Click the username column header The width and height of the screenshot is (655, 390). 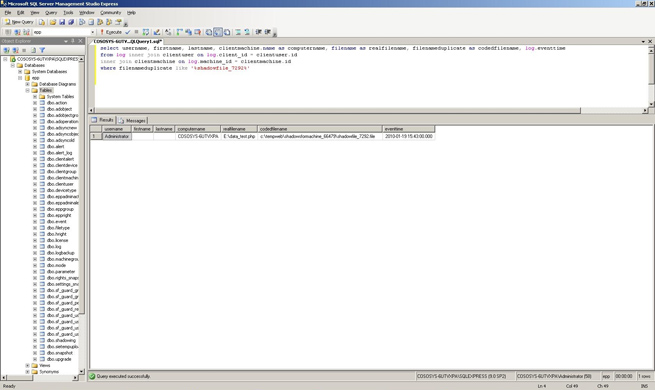coord(117,129)
